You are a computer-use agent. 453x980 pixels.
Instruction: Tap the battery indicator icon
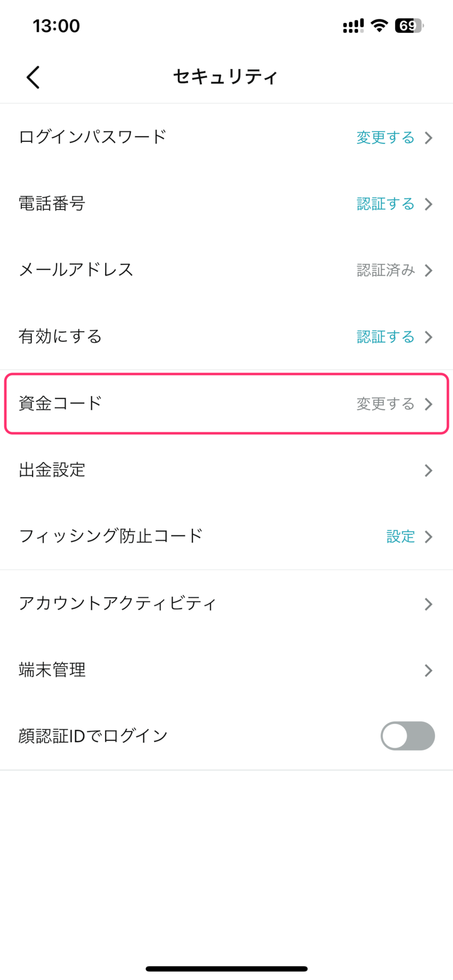(x=409, y=26)
